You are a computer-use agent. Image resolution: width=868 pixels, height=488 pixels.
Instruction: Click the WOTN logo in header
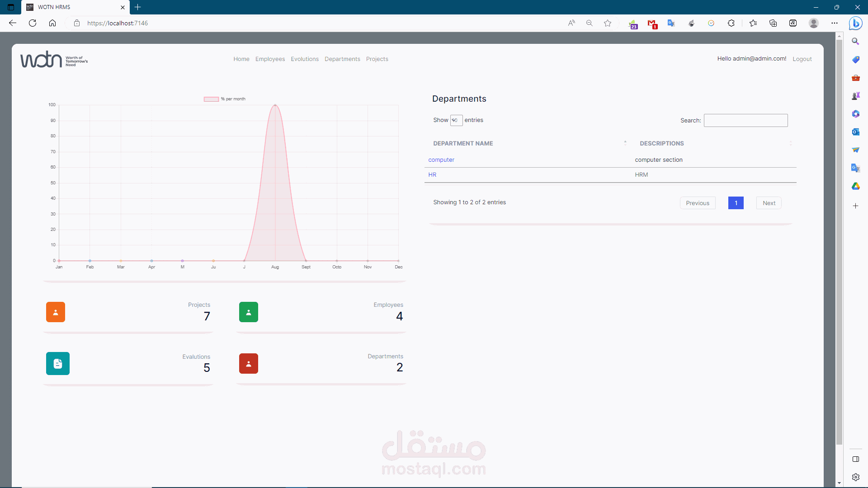coord(54,60)
